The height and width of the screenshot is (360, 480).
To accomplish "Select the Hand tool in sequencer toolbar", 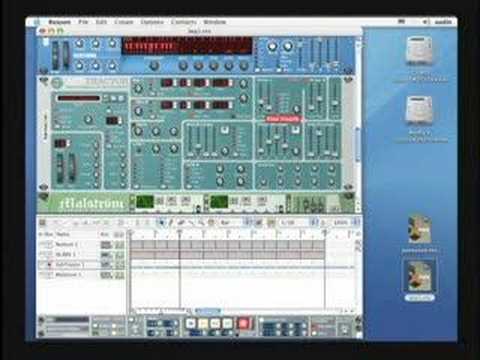I will coord(211,223).
